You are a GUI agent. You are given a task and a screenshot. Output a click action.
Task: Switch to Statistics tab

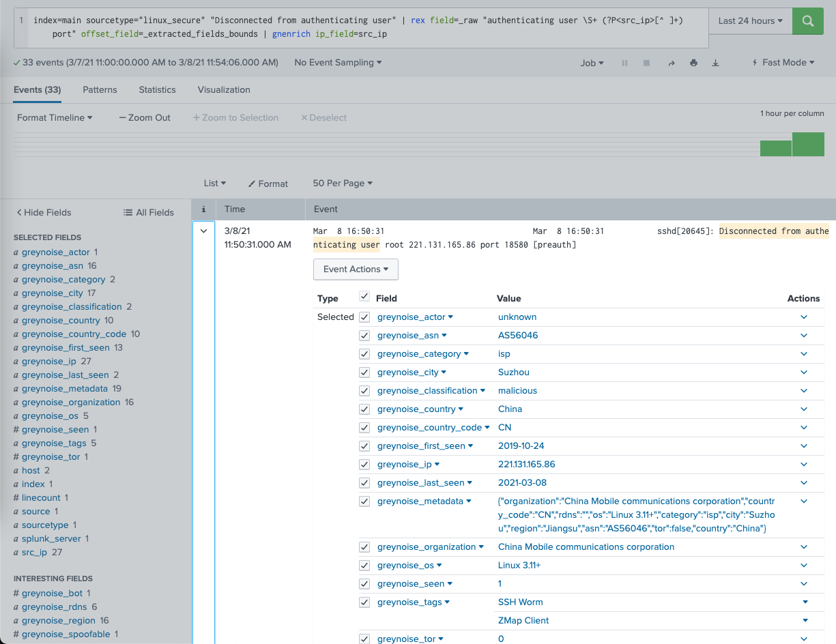click(157, 89)
